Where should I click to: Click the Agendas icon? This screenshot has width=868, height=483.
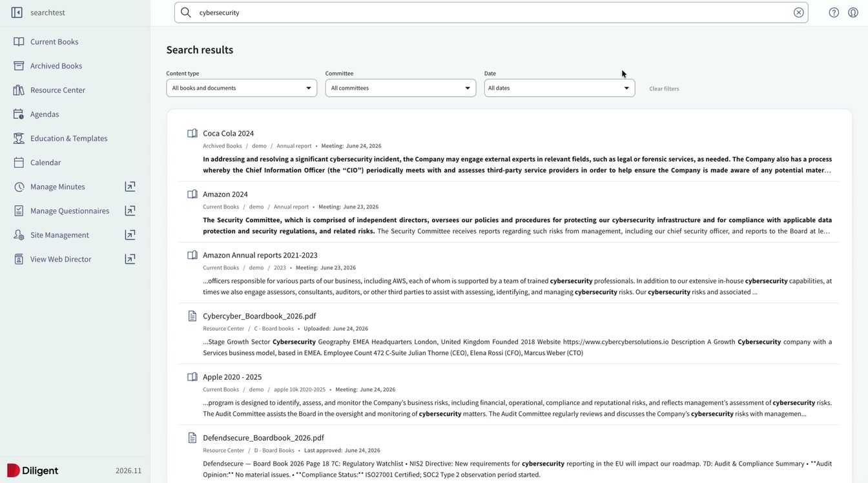pyautogui.click(x=19, y=114)
